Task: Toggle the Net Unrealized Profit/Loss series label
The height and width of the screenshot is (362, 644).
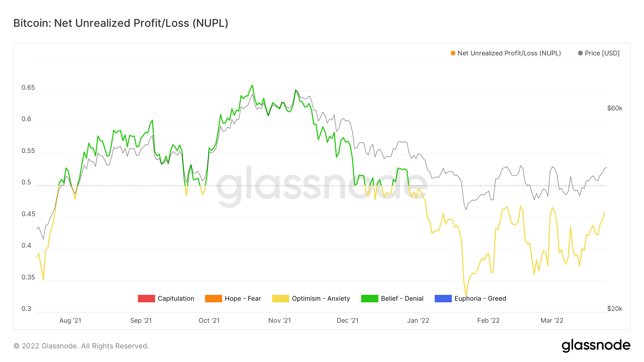Action: pos(509,53)
